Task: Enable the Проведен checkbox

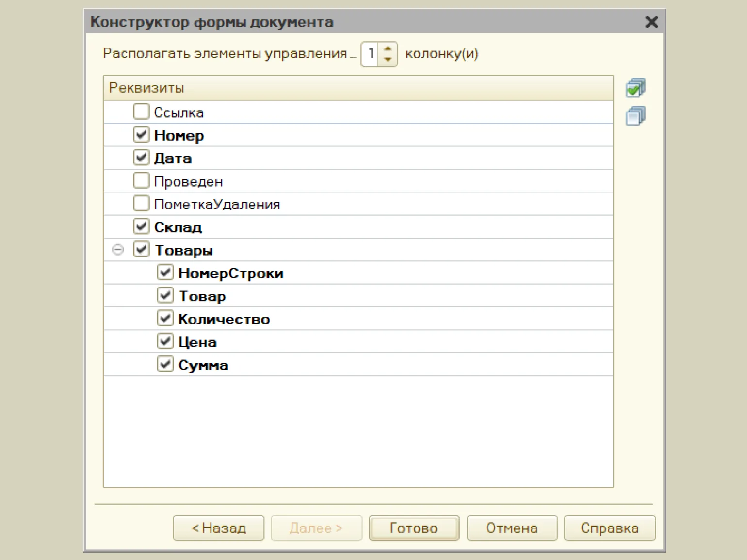Action: pyautogui.click(x=141, y=181)
